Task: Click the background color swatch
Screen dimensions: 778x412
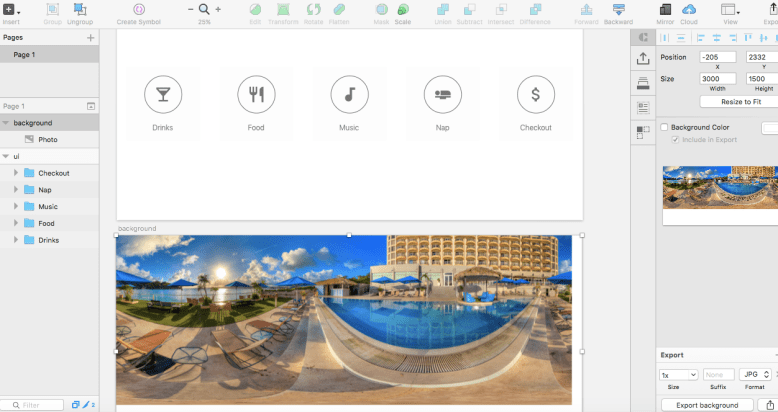Action: (x=770, y=128)
